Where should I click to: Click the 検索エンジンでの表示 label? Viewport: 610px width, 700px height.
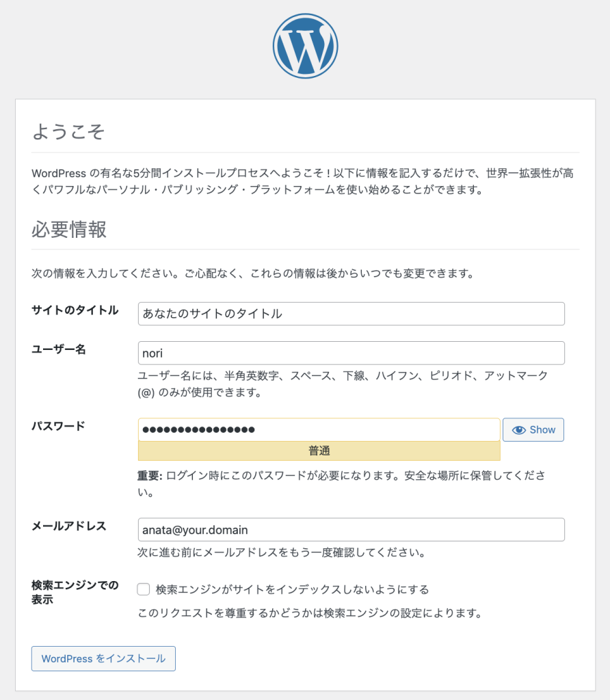click(x=75, y=592)
